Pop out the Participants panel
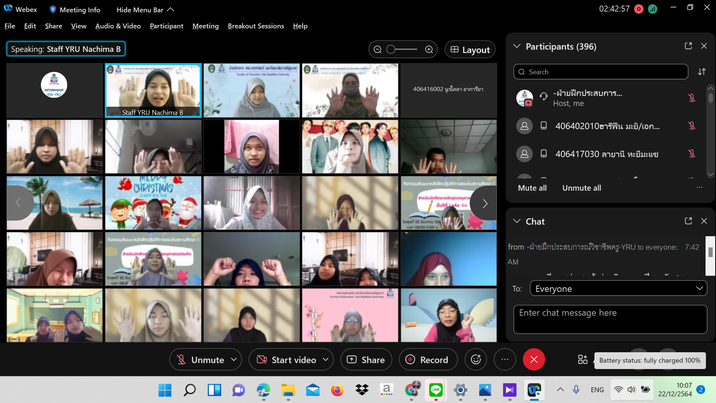Viewport: 716px width, 403px height. tap(688, 46)
